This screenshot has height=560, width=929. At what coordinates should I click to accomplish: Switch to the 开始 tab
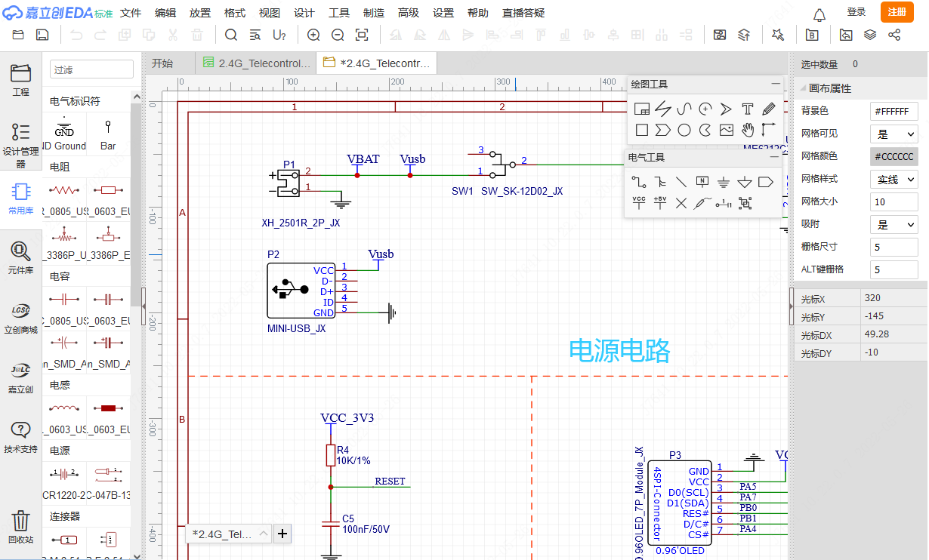[x=162, y=63]
